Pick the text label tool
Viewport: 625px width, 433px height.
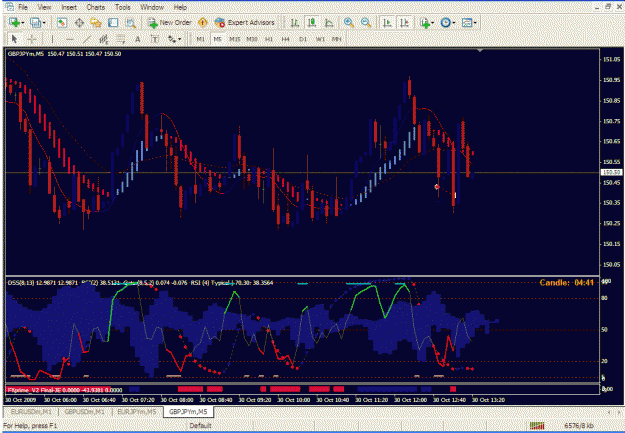click(138, 39)
